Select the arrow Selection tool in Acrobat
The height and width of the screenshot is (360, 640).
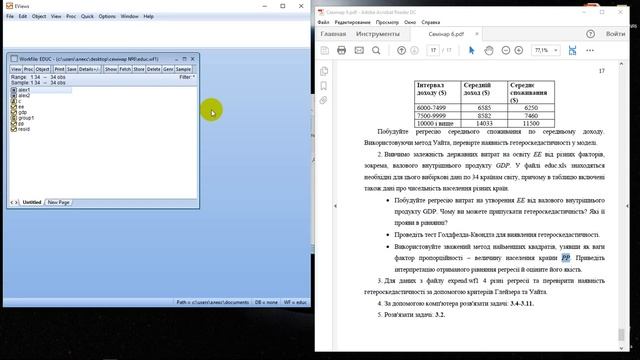[x=471, y=50]
